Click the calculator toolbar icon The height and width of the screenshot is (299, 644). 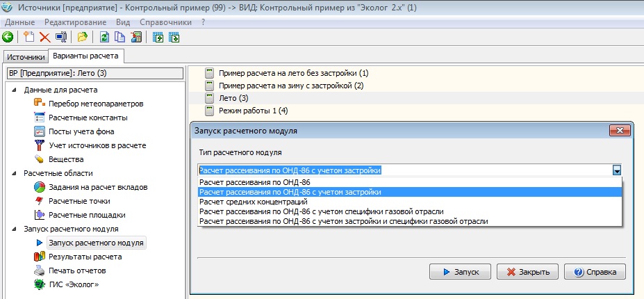coord(137,38)
